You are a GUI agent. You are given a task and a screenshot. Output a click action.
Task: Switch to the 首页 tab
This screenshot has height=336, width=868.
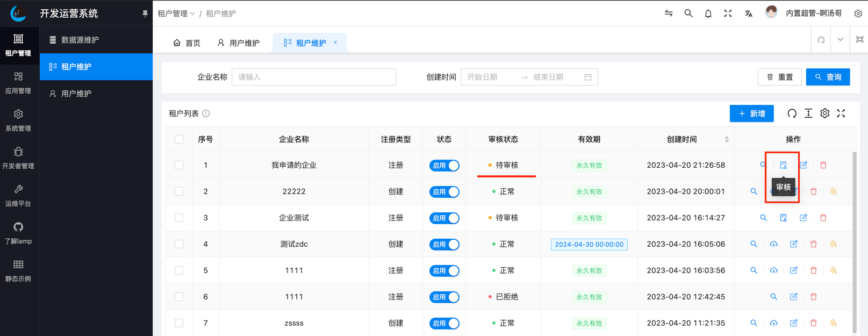coord(186,43)
